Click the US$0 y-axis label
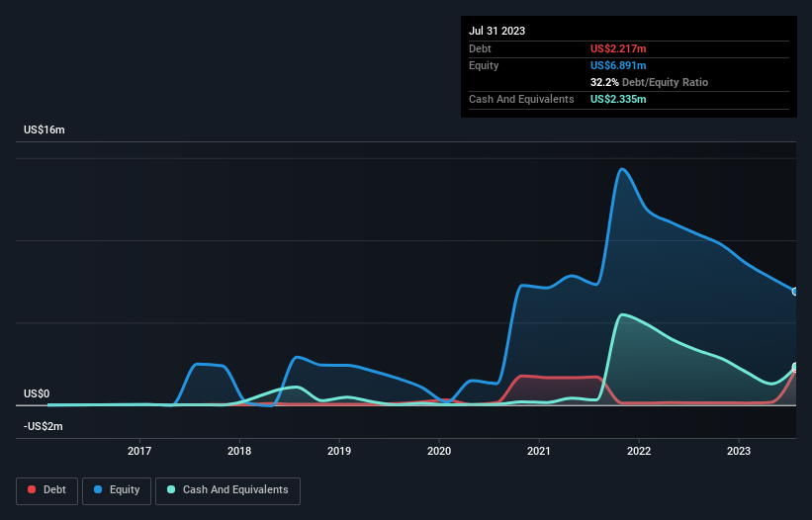 coord(37,393)
